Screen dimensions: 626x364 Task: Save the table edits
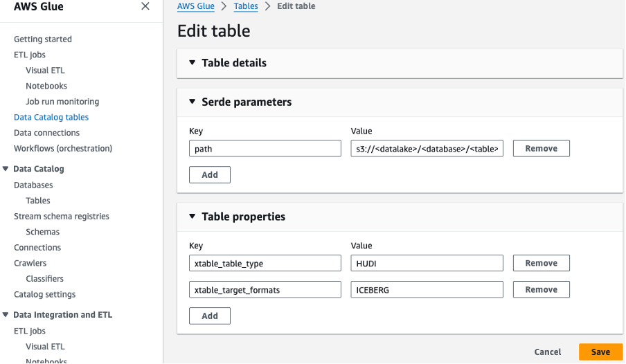point(600,352)
